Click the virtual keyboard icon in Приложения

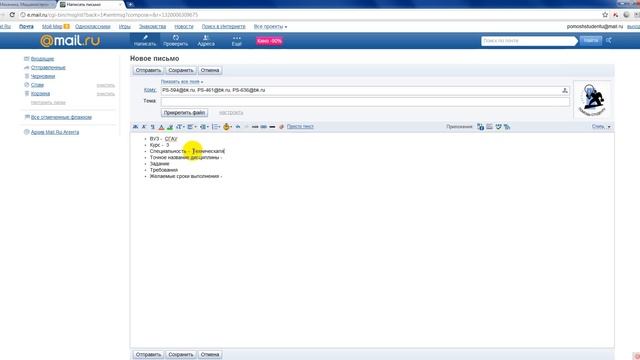click(x=489, y=127)
